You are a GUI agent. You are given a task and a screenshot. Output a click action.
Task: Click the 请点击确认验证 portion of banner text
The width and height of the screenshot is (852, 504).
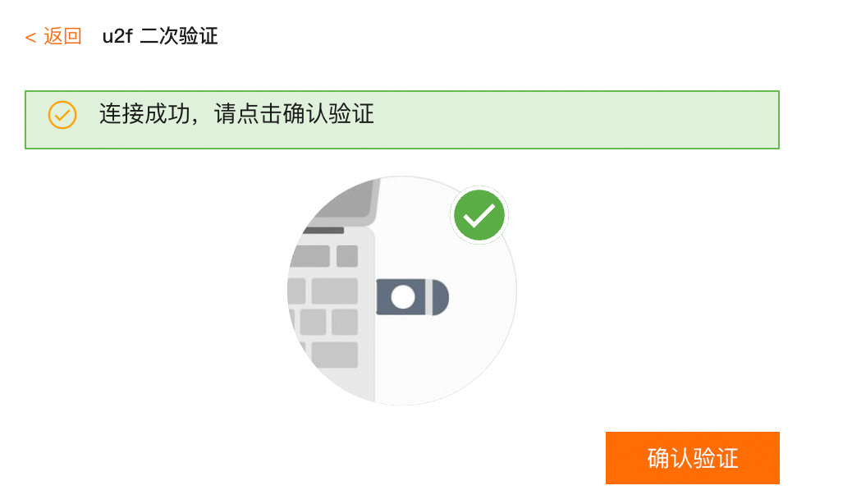coord(294,114)
